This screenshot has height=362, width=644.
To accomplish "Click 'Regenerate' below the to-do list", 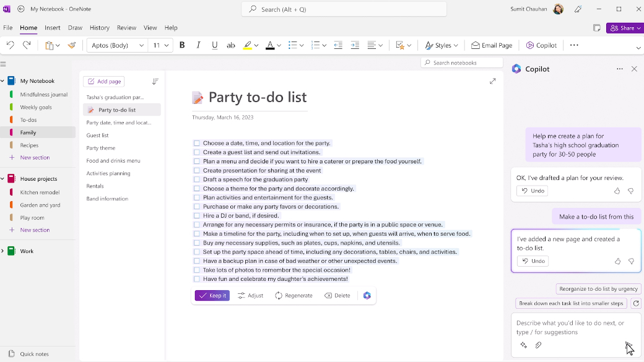I will coord(294,295).
